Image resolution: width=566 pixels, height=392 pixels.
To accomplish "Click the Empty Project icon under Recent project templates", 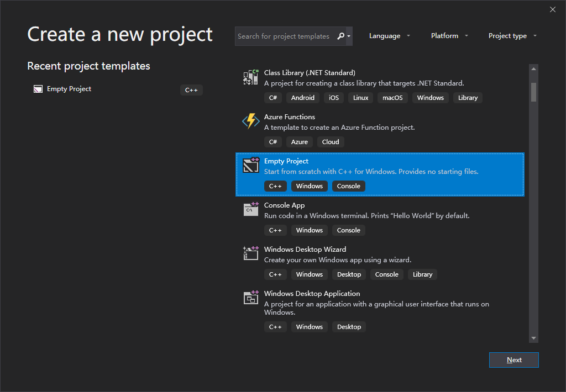I will [x=38, y=88].
